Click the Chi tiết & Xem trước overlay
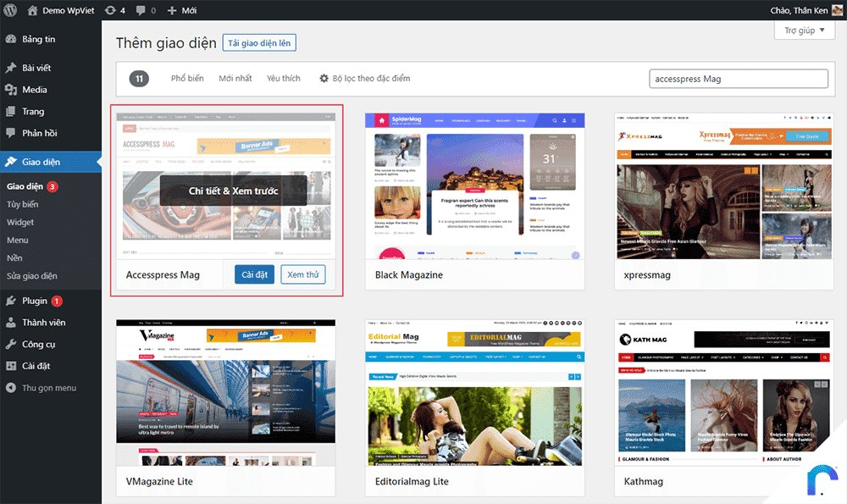 pyautogui.click(x=234, y=191)
